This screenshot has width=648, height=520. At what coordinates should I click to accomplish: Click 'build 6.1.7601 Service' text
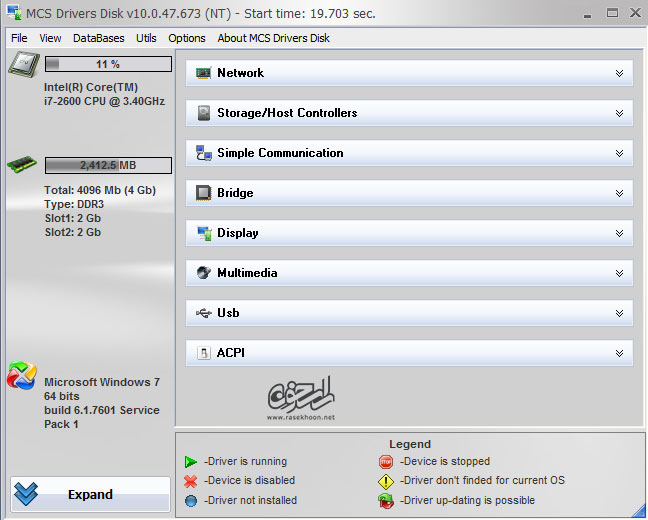[102, 410]
